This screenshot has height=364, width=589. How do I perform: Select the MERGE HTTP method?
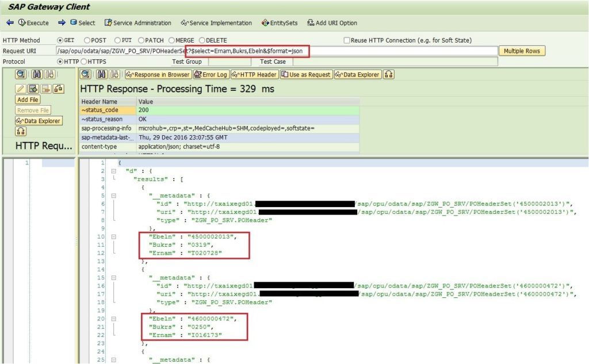pos(171,40)
